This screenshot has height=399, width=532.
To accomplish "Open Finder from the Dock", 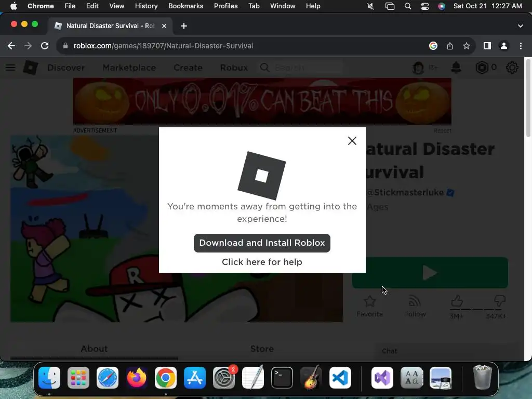I will [49, 378].
